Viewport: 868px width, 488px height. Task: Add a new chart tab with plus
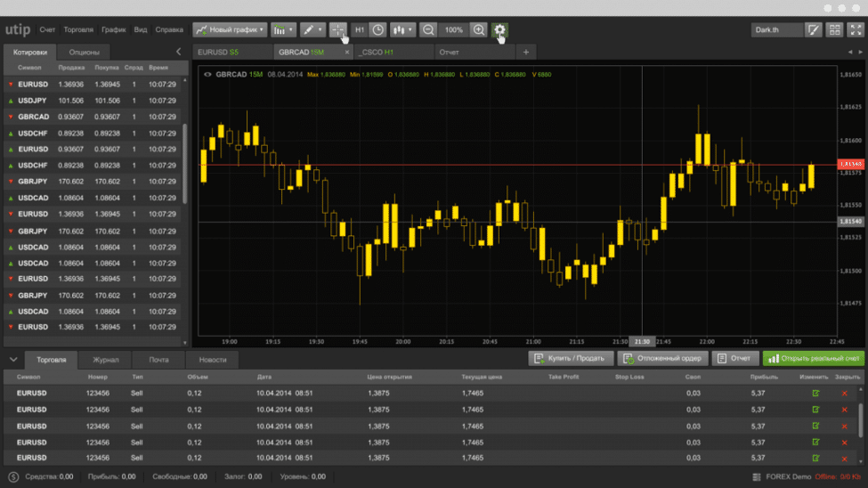pyautogui.click(x=526, y=52)
